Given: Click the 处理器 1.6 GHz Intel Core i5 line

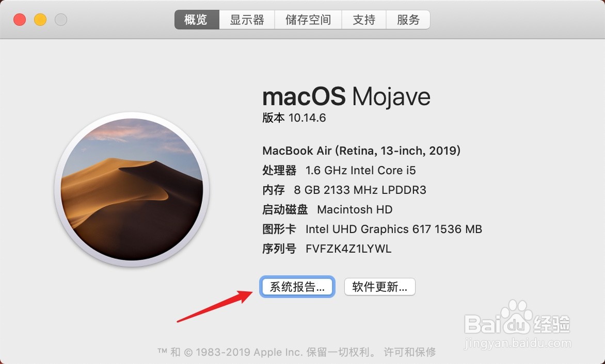Looking at the screenshot, I should [x=339, y=170].
